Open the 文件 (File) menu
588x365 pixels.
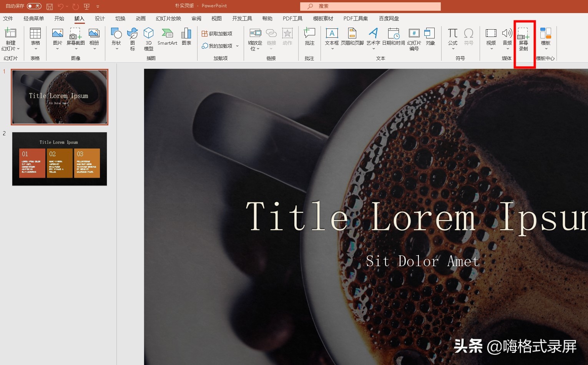8,18
